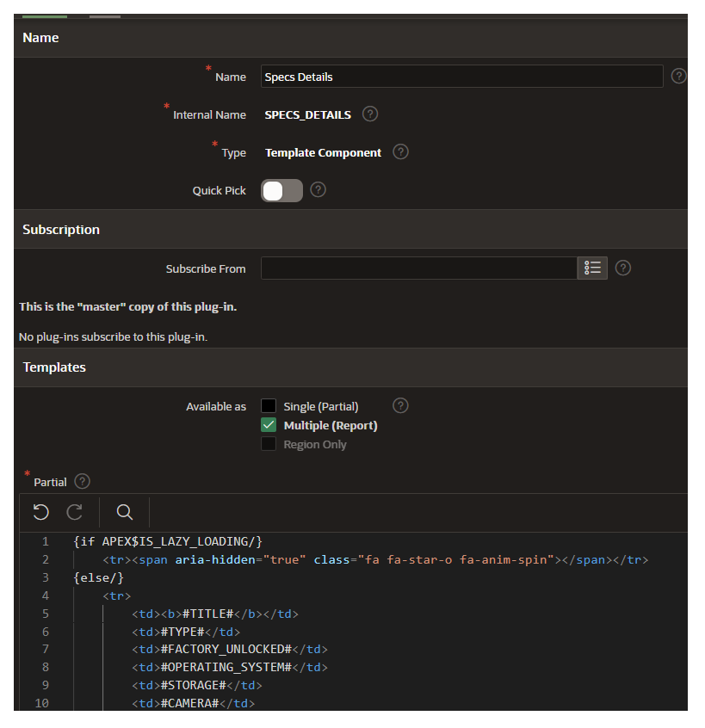Screen dimensions: 705x728
Task: Toggle the Quick Pick switch
Action: pyautogui.click(x=281, y=190)
